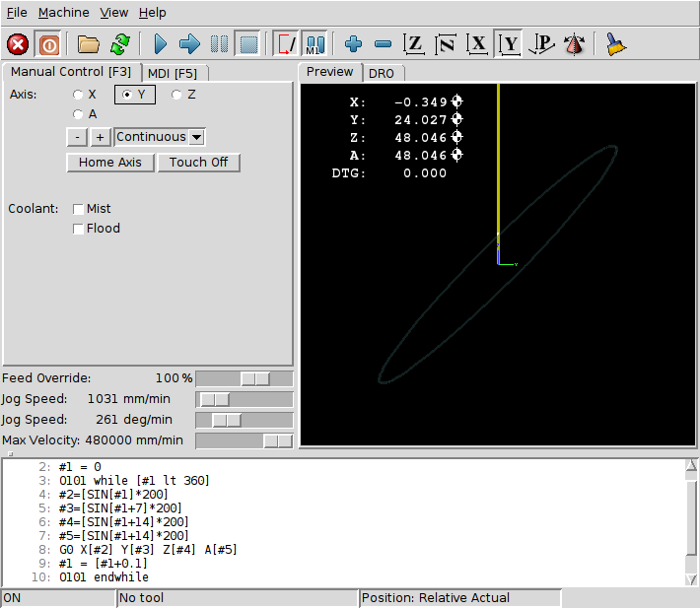Screen dimensions: 700x608
Task: Click the Touch Off button
Action: (x=198, y=163)
